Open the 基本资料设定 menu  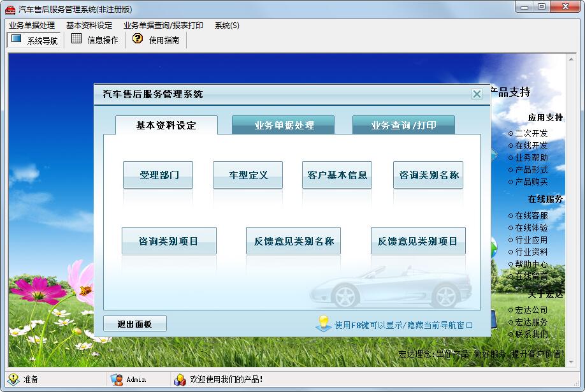(89, 25)
